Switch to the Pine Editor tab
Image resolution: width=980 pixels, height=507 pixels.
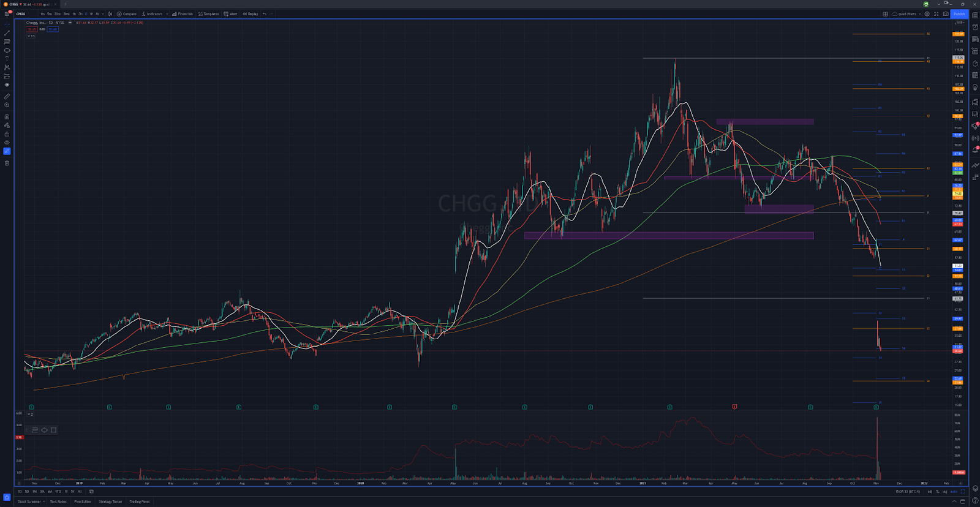[x=83, y=501]
